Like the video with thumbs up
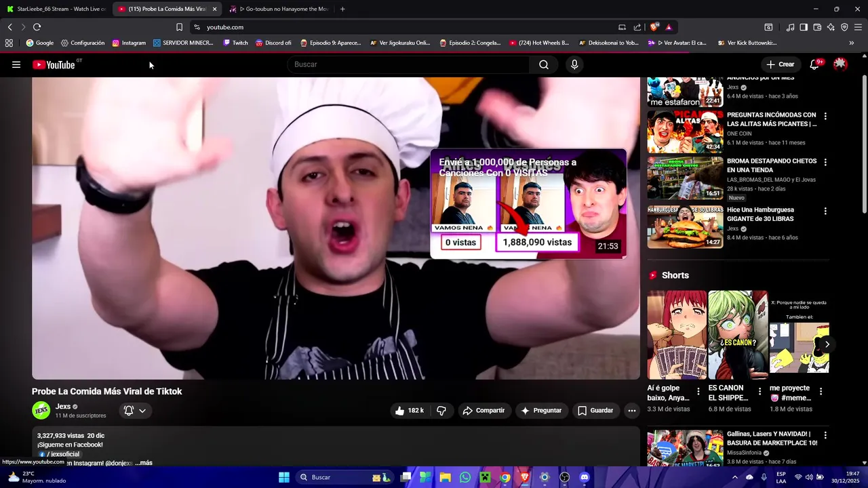This screenshot has height=488, width=868. pyautogui.click(x=410, y=410)
